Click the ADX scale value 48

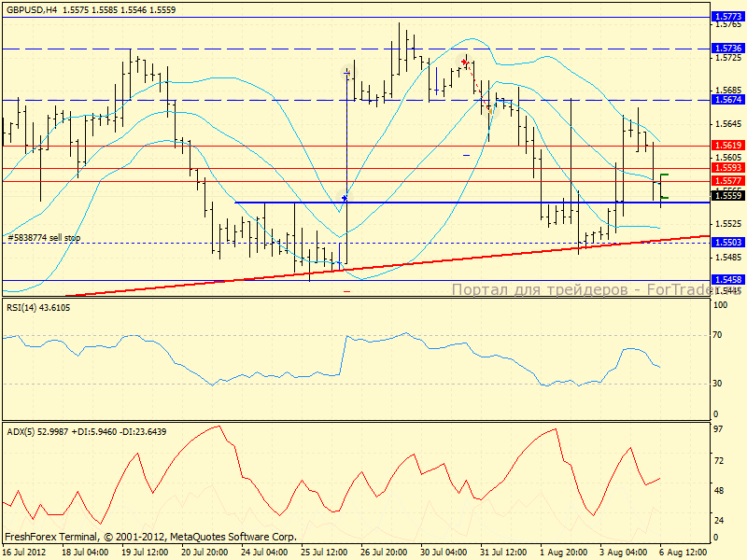(x=718, y=491)
